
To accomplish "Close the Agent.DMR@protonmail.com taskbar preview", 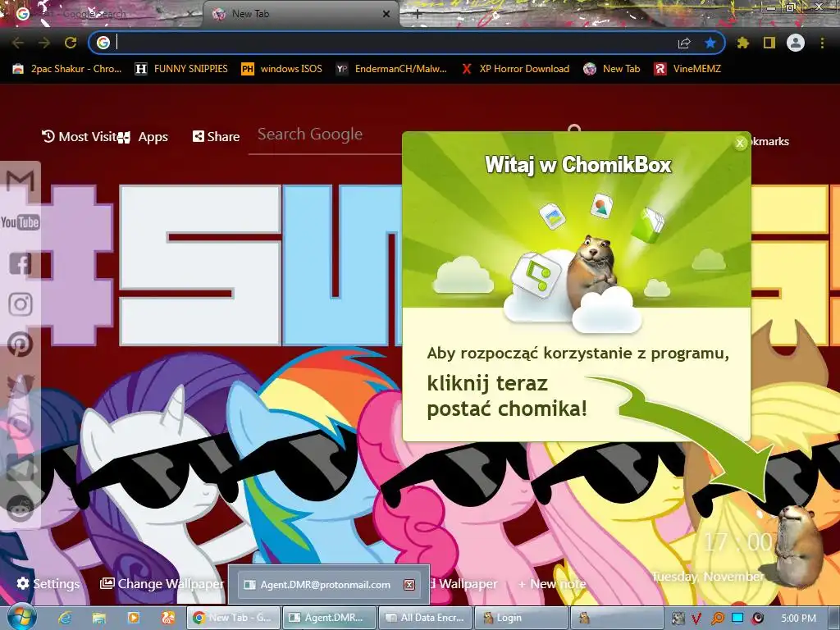I will [x=409, y=584].
